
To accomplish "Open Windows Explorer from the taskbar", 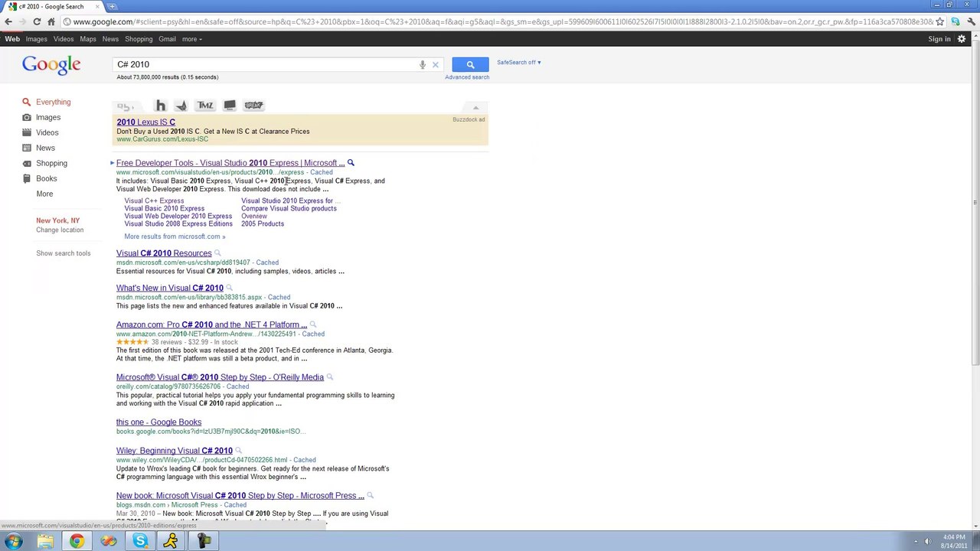I will click(45, 542).
